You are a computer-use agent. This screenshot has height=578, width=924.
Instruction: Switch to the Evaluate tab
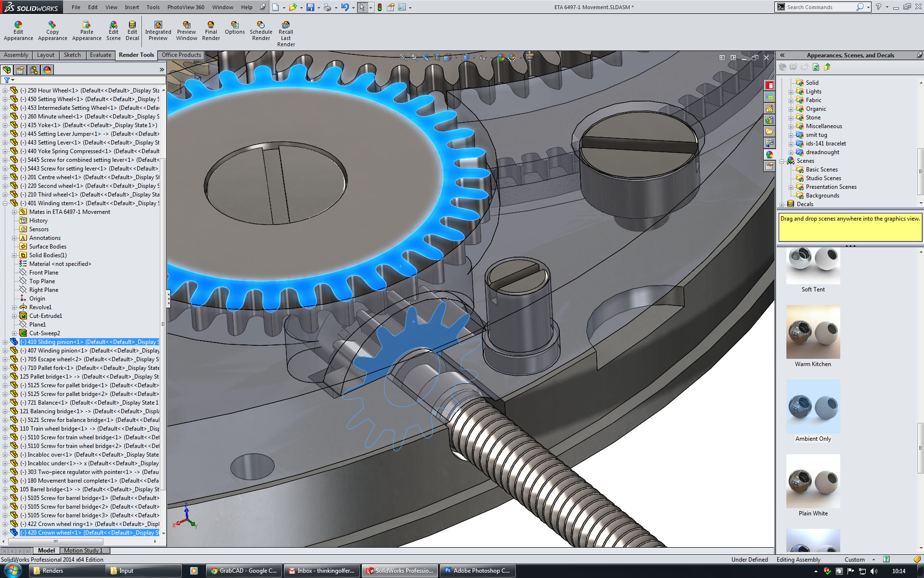(100, 55)
